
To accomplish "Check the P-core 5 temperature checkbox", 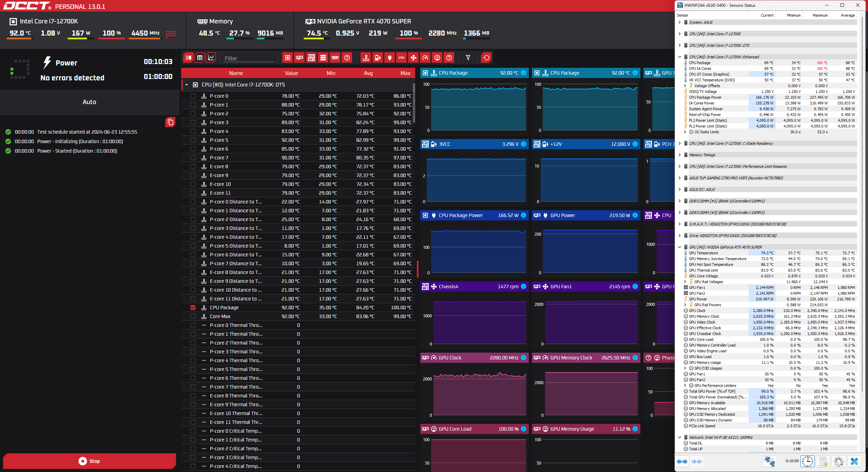I will [193, 140].
